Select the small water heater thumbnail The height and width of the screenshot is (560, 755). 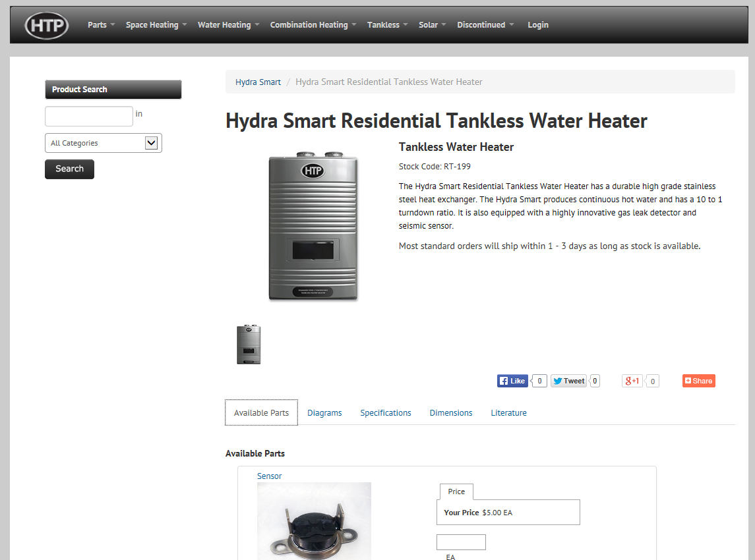coord(249,343)
